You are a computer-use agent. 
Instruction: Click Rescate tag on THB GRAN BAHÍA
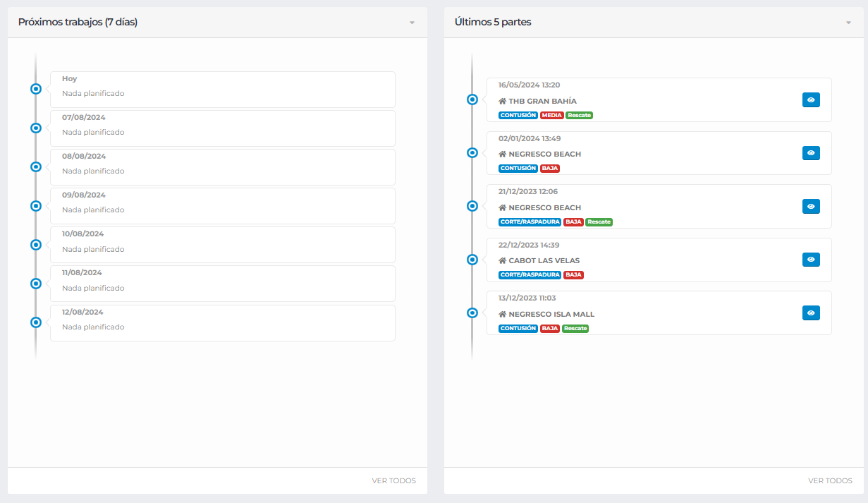(579, 115)
